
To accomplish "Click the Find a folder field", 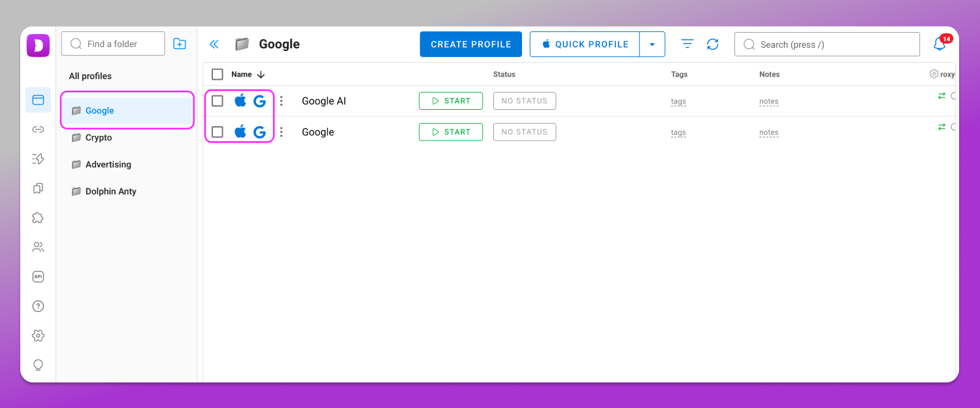I will pos(113,44).
